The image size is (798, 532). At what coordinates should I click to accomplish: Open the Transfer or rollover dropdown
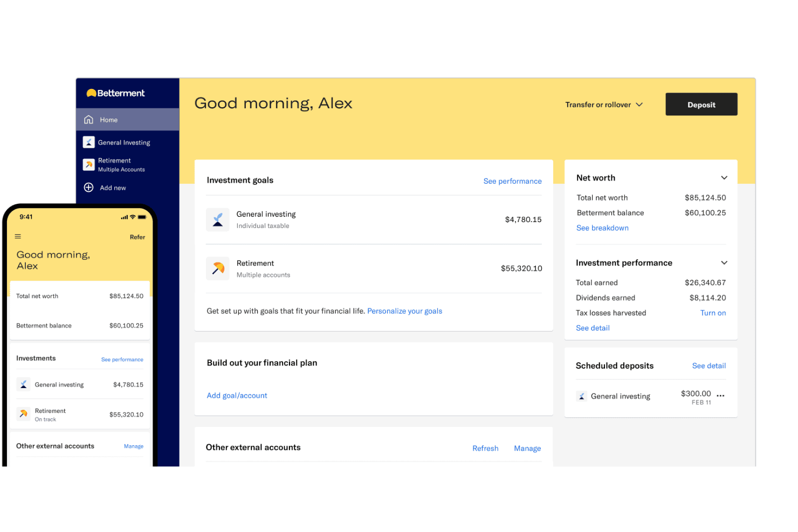pos(604,105)
